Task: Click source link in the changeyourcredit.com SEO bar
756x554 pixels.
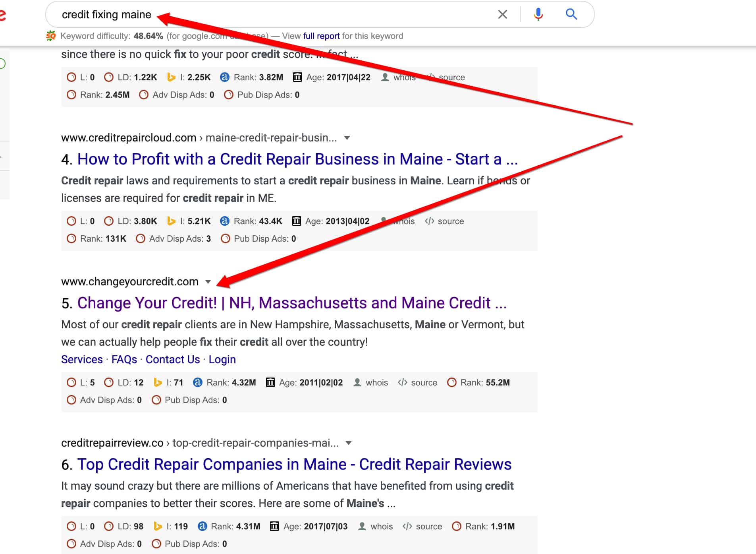Action: click(424, 383)
